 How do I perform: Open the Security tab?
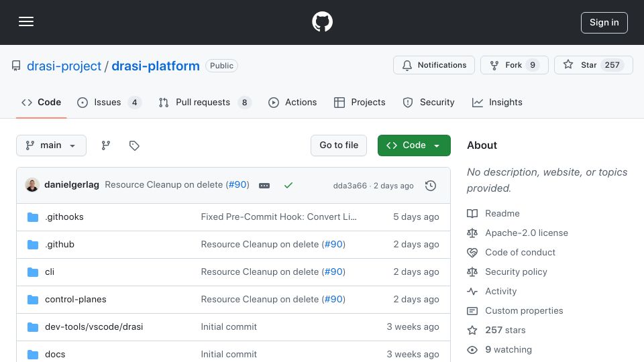pos(429,102)
